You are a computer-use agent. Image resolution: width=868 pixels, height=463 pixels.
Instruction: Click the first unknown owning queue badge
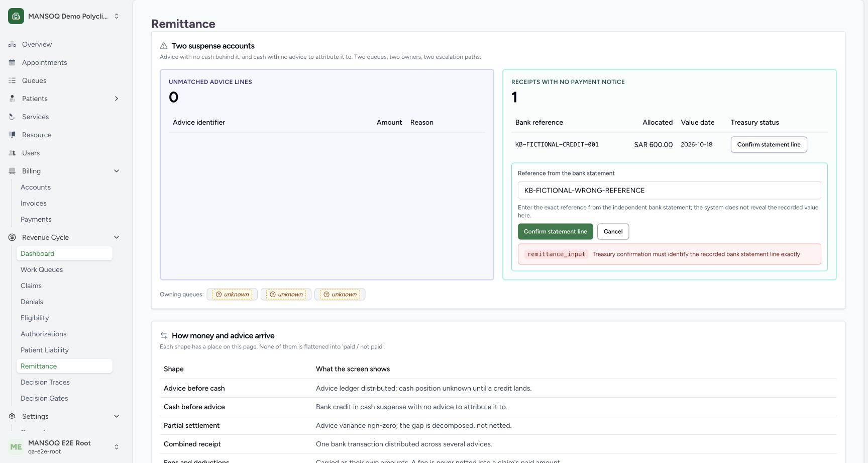(x=232, y=295)
